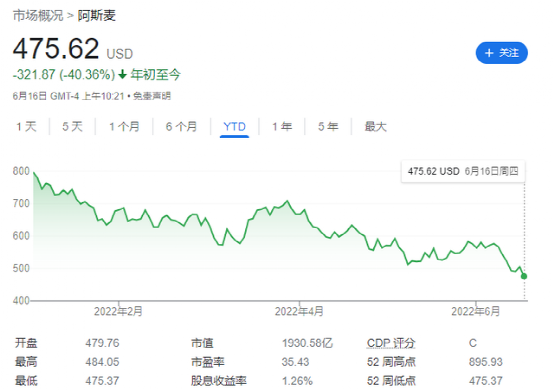554x391 pixels.
Task: Open the 市场概况 breadcrumb link
Action: (x=38, y=16)
